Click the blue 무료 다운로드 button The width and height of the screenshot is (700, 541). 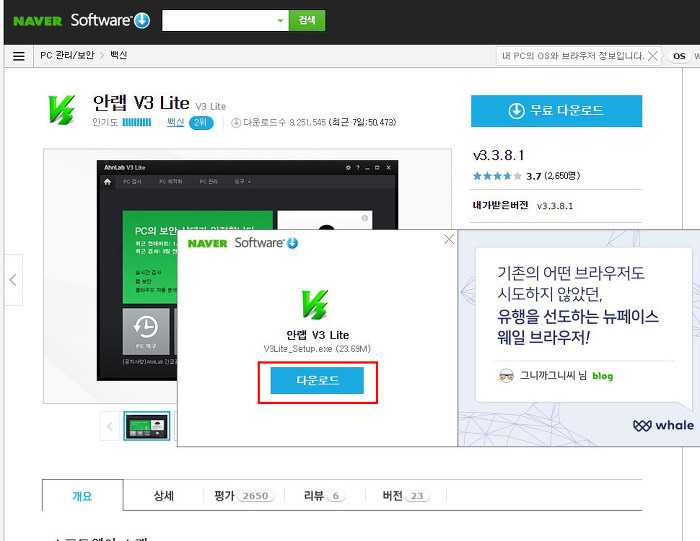556,111
